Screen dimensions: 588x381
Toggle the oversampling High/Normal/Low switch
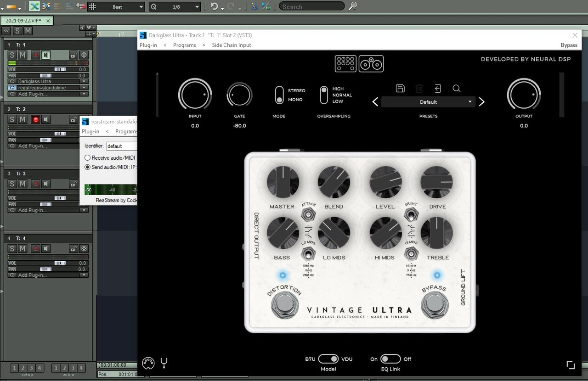[x=324, y=95]
